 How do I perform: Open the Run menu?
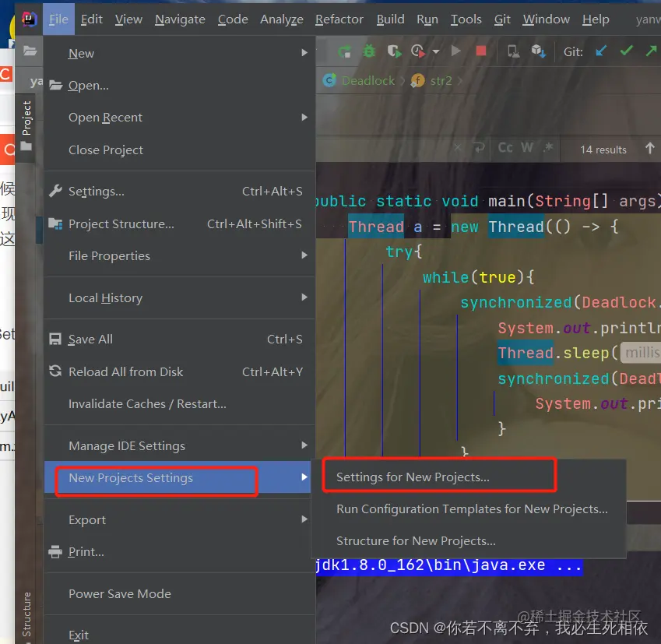pos(427,19)
